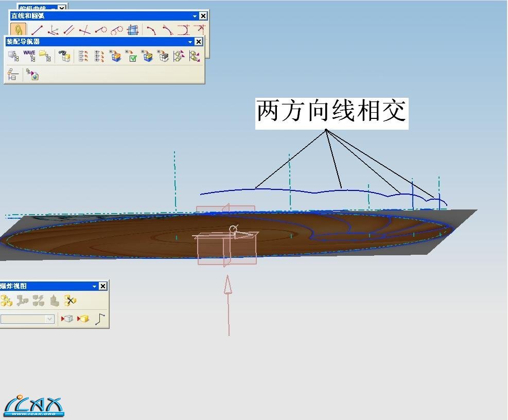This screenshot has height=420, width=508.
Task: Select the Line Tangent-Tangent tool
Action: pos(117,30)
